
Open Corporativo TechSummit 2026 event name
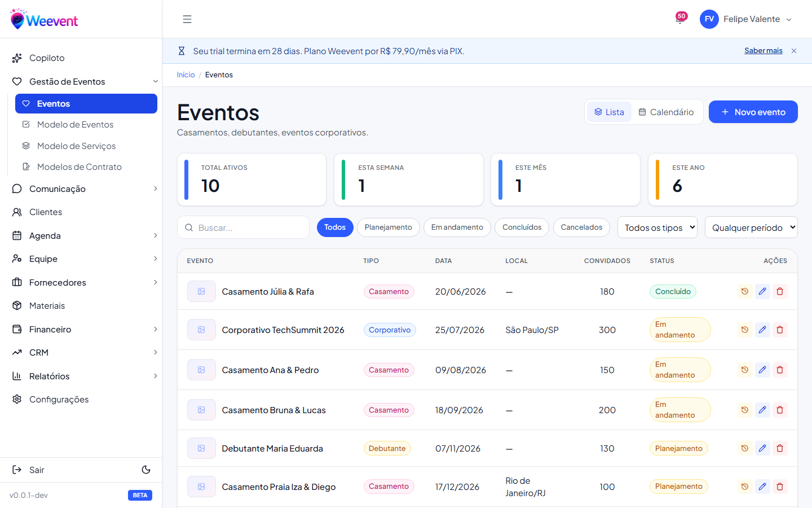(x=283, y=330)
